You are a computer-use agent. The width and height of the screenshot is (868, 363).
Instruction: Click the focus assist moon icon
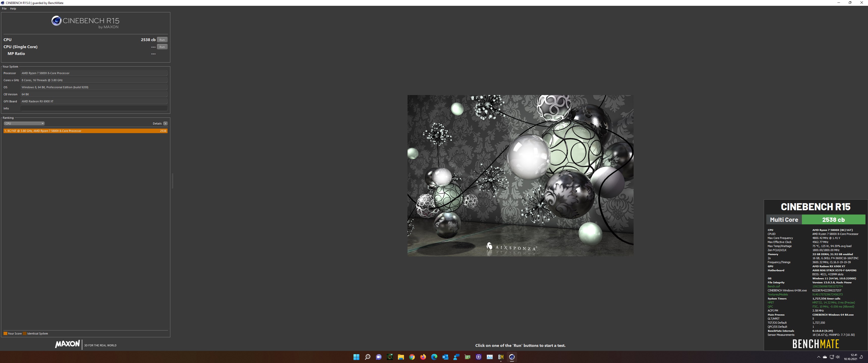click(x=862, y=357)
